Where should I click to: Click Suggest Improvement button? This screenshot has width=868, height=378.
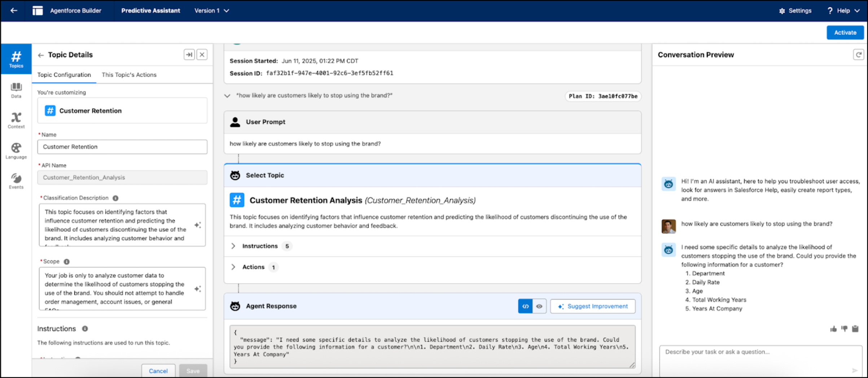593,306
